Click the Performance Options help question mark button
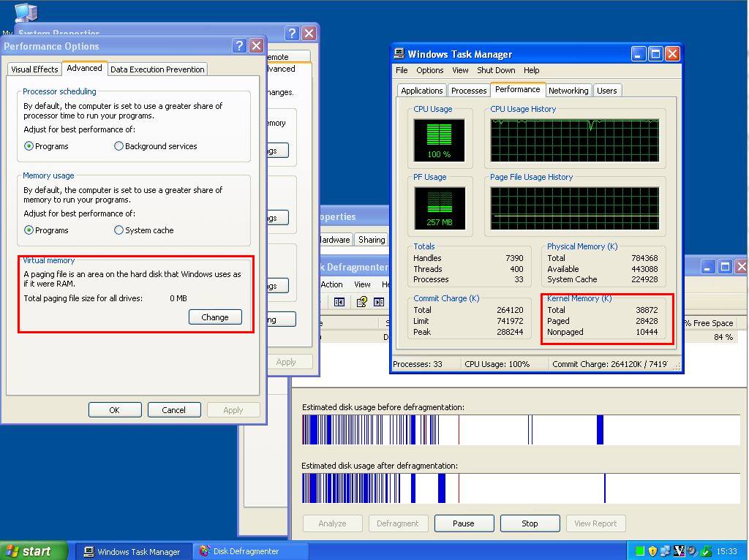Image resolution: width=749 pixels, height=560 pixels. (x=239, y=46)
